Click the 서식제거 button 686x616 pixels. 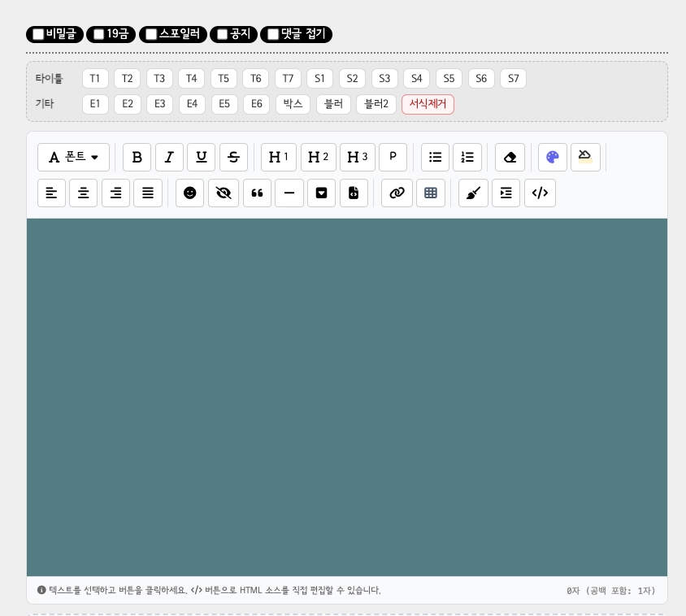(428, 104)
